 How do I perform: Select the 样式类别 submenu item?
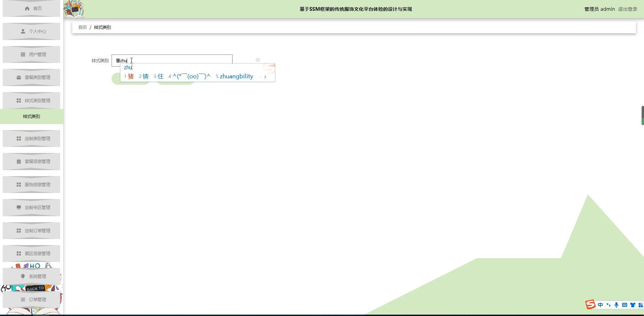point(32,116)
